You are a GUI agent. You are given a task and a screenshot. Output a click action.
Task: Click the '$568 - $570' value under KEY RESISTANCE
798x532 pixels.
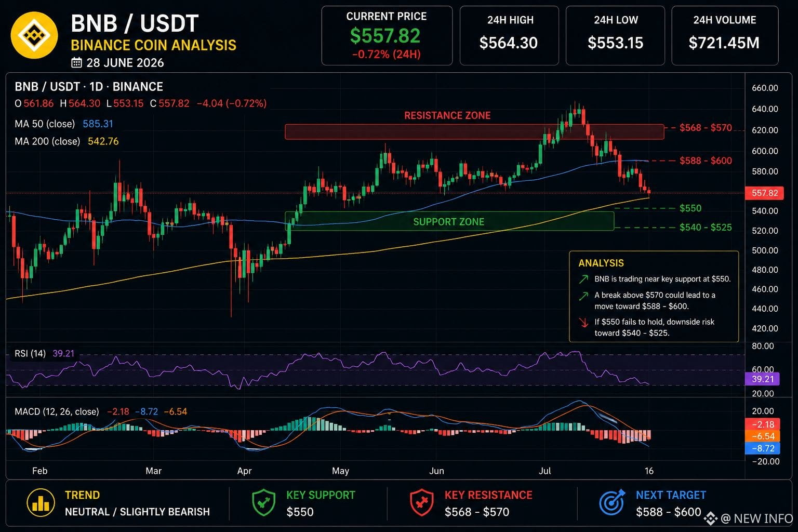(x=477, y=512)
